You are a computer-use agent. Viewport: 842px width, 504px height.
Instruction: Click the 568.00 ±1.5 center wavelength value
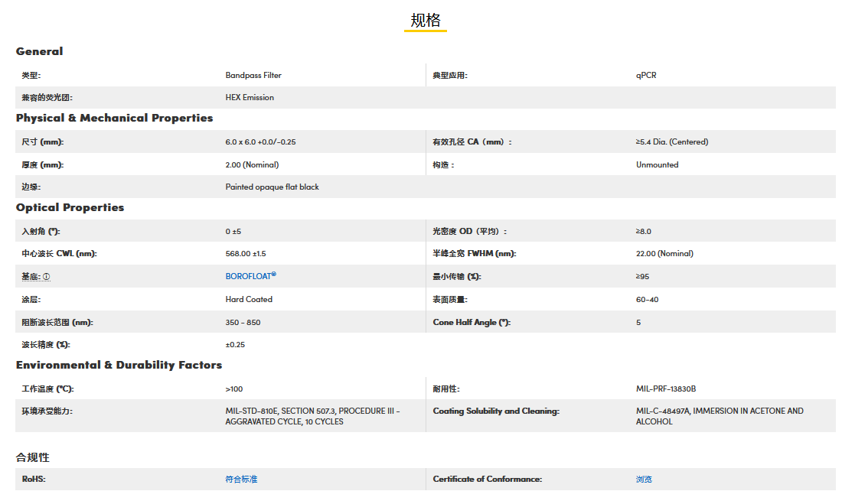246,254
